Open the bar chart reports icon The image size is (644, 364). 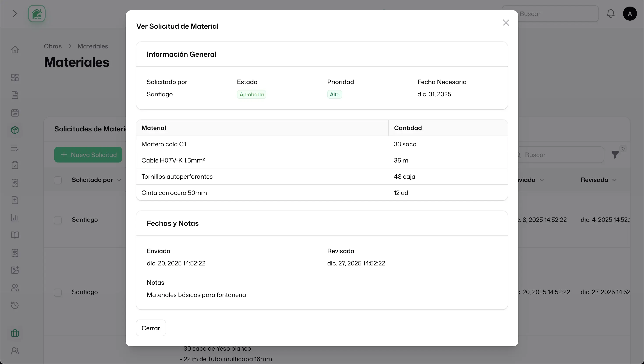point(15,218)
